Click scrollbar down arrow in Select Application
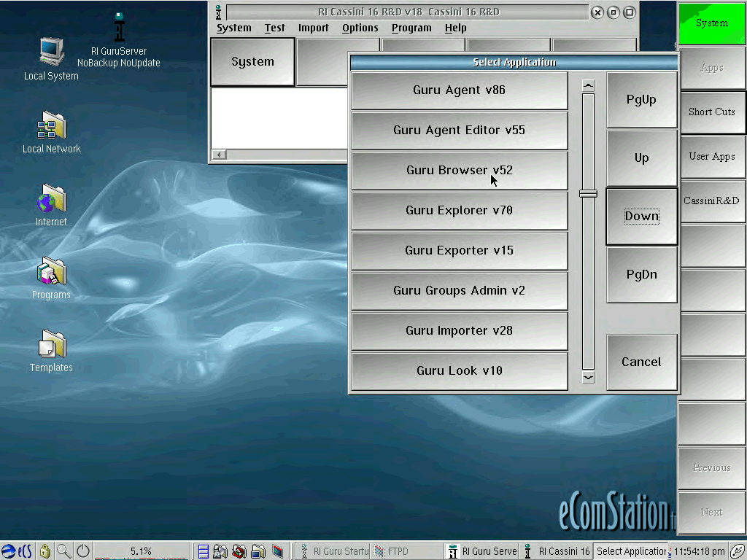The height and width of the screenshot is (560, 747). pos(589,378)
